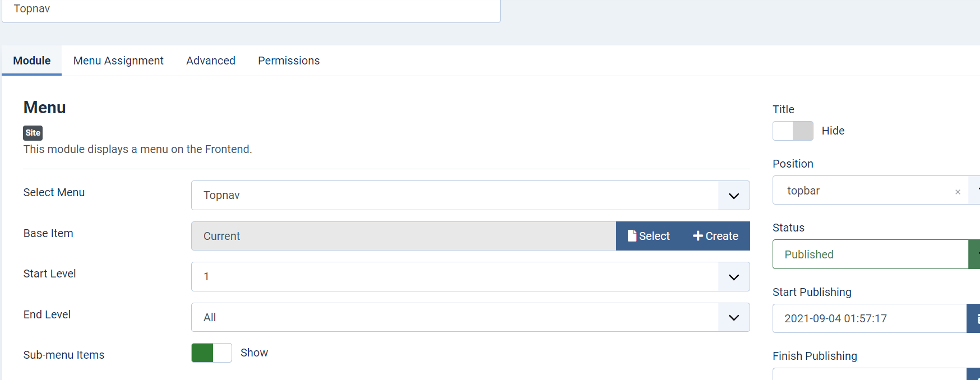Toggle the Sub-menu Items Show switch
Image resolution: width=980 pixels, height=380 pixels.
point(211,353)
